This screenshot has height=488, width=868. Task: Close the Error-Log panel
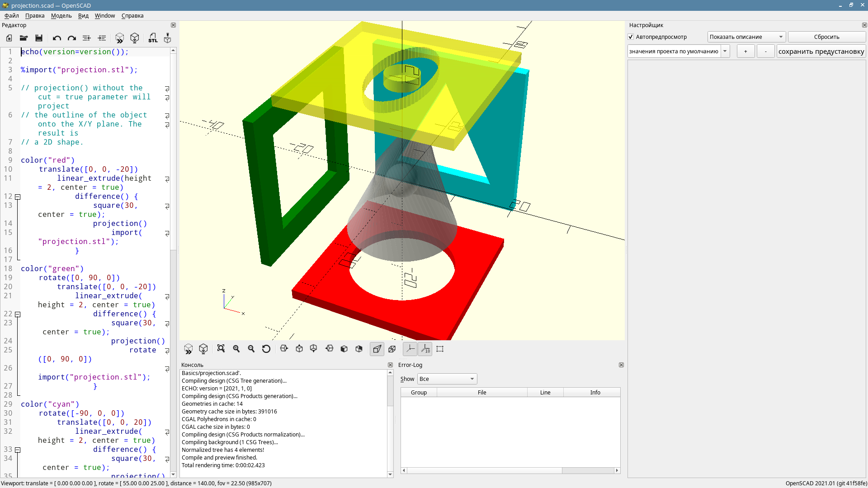click(621, 365)
